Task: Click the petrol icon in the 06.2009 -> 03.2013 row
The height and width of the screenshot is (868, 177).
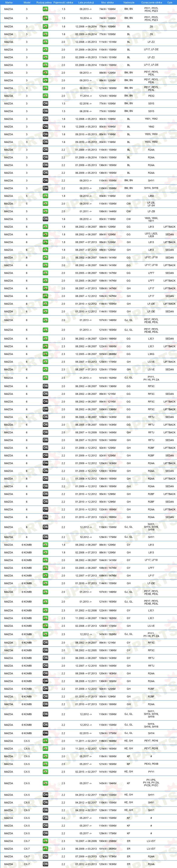Action: click(45, 849)
